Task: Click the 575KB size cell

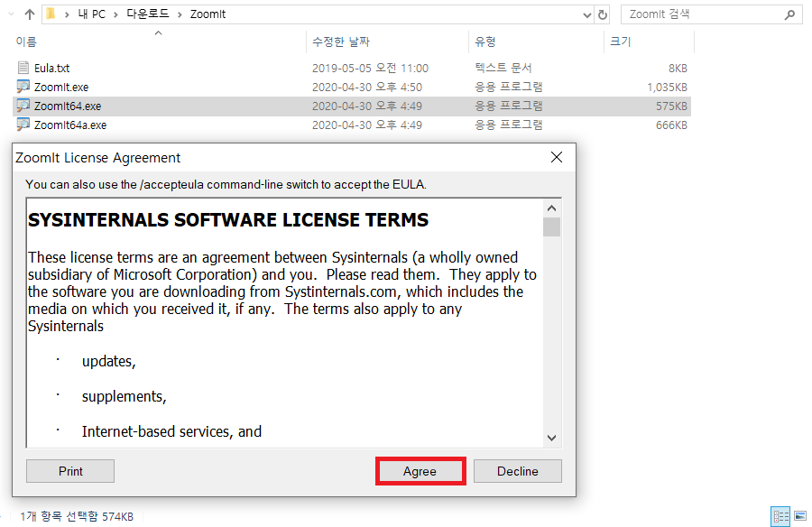Action: [671, 106]
